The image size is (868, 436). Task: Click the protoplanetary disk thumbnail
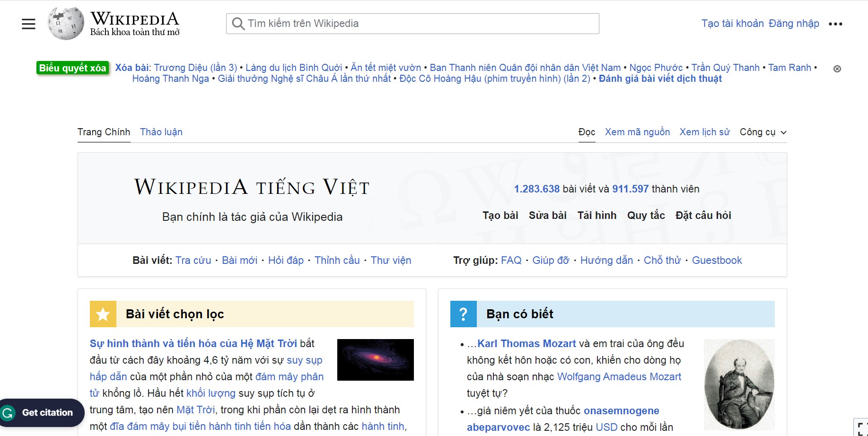376,360
